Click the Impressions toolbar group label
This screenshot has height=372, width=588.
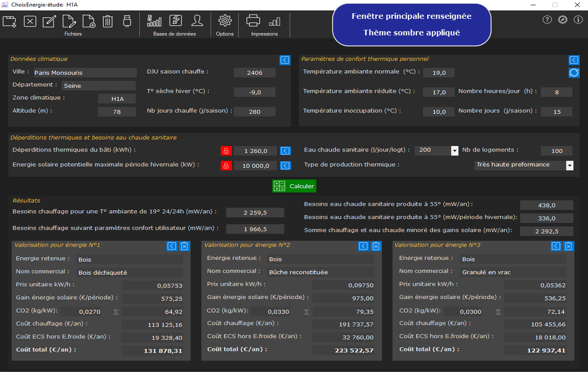tap(265, 34)
